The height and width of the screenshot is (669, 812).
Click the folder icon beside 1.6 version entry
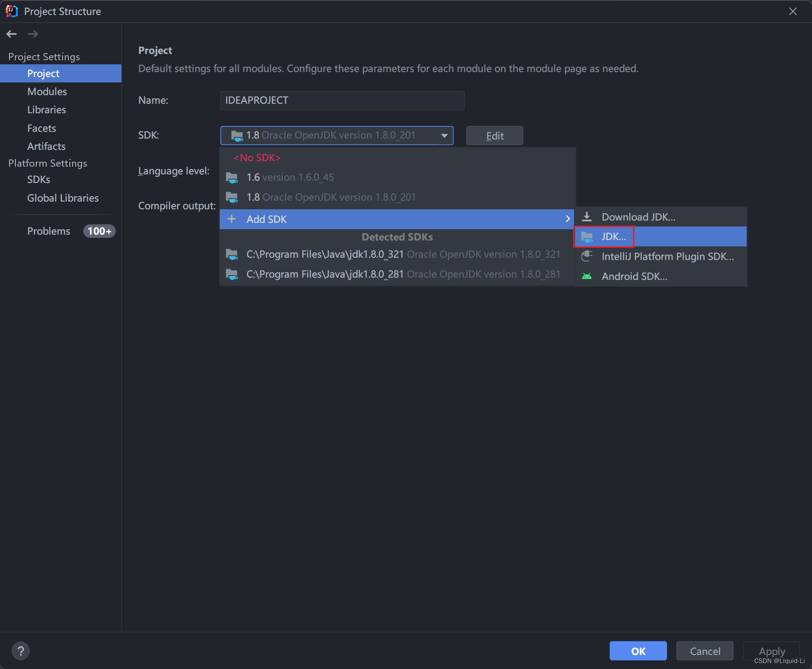click(232, 178)
